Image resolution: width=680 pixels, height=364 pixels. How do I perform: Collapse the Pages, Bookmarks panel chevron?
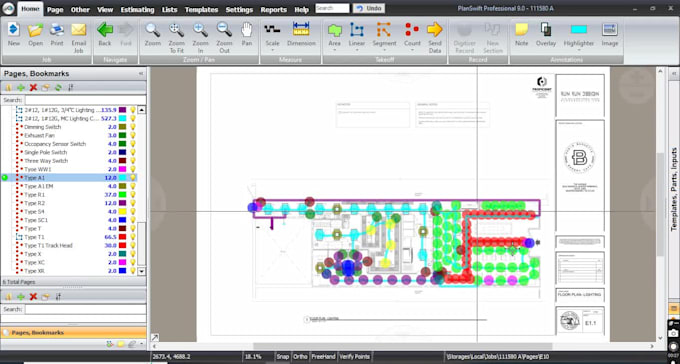pyautogui.click(x=141, y=74)
